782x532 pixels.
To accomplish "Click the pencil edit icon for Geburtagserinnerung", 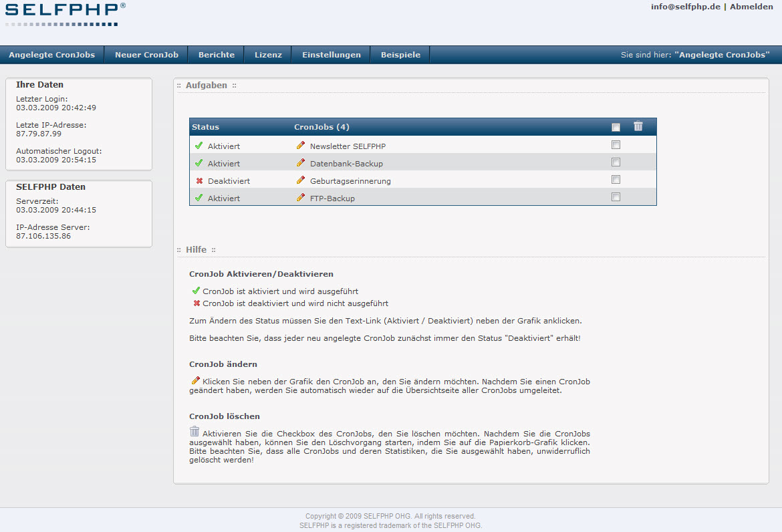I will (301, 180).
